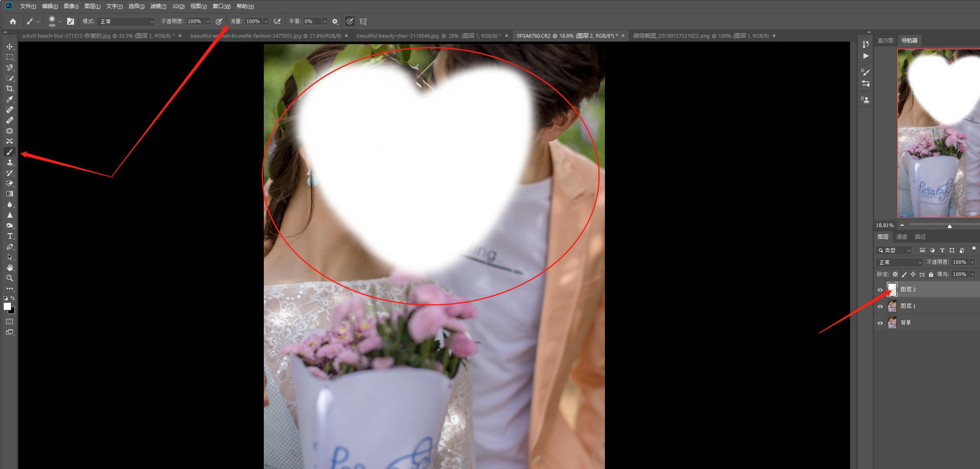Screen dimensions: 980x469
Task: Open brush smoothing options gear
Action: [335, 21]
